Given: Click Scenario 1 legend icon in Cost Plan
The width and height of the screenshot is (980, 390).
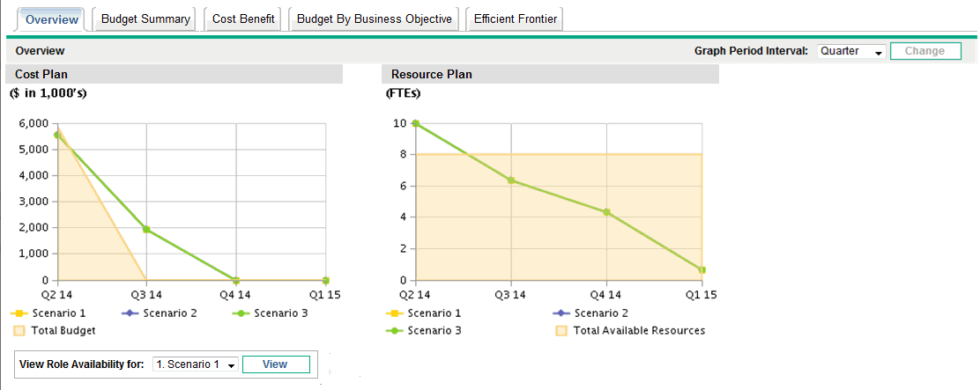Looking at the screenshot, I should tap(21, 313).
